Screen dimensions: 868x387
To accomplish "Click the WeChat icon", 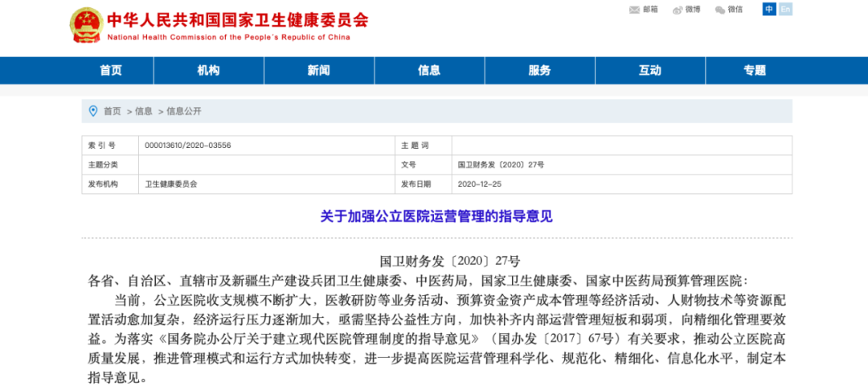I will pos(719,10).
